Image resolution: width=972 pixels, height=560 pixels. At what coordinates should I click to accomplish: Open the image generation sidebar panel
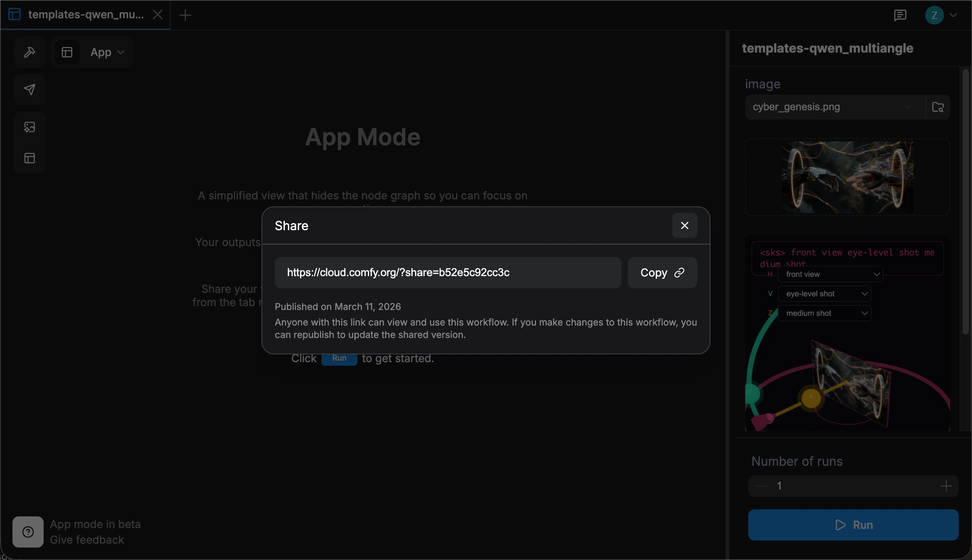(30, 126)
